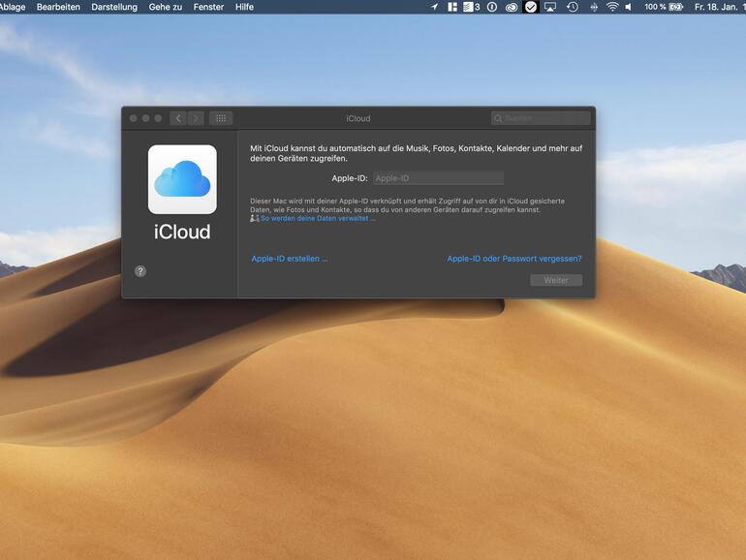Open the Wi-Fi menu
The height and width of the screenshot is (560, 746).
(x=612, y=7)
